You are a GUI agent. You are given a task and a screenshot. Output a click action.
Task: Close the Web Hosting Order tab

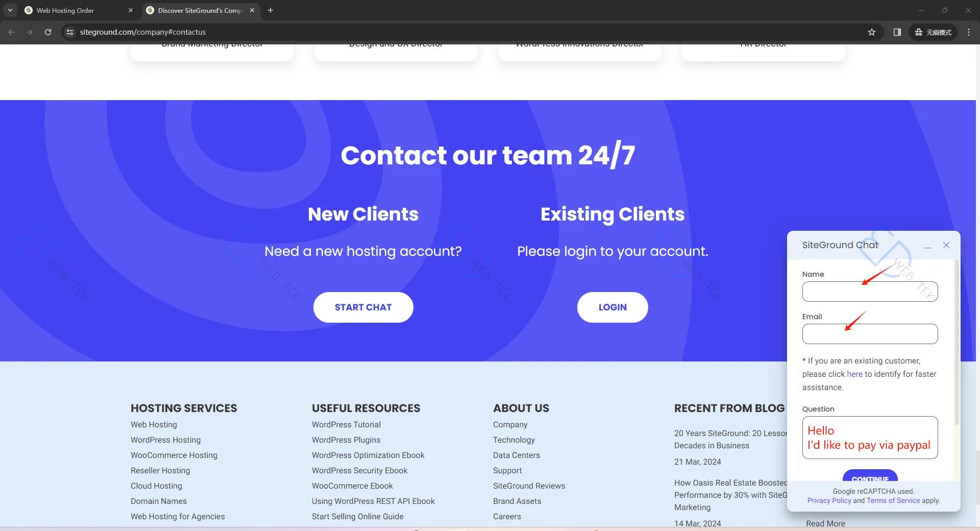[x=131, y=10]
